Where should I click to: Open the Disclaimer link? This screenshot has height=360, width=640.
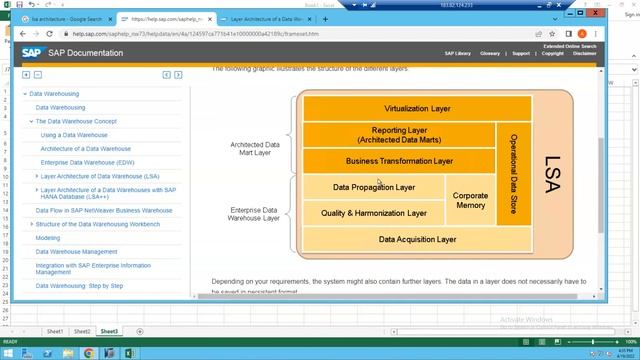pos(584,53)
